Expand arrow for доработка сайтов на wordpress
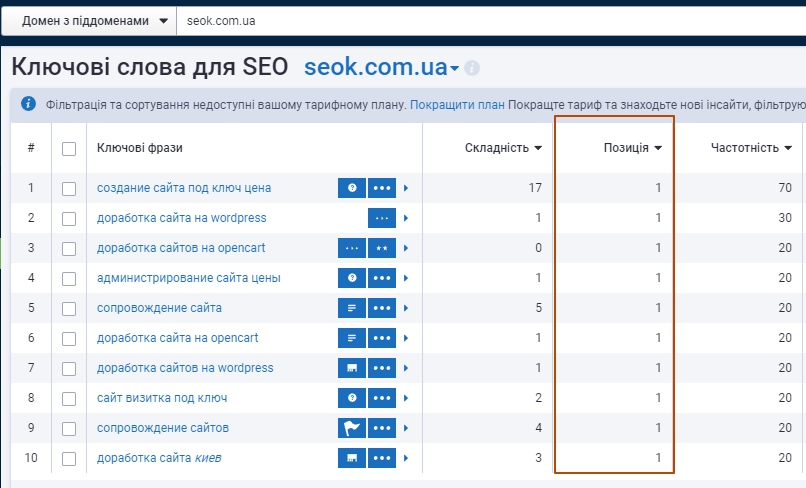The image size is (806, 488). tap(406, 368)
